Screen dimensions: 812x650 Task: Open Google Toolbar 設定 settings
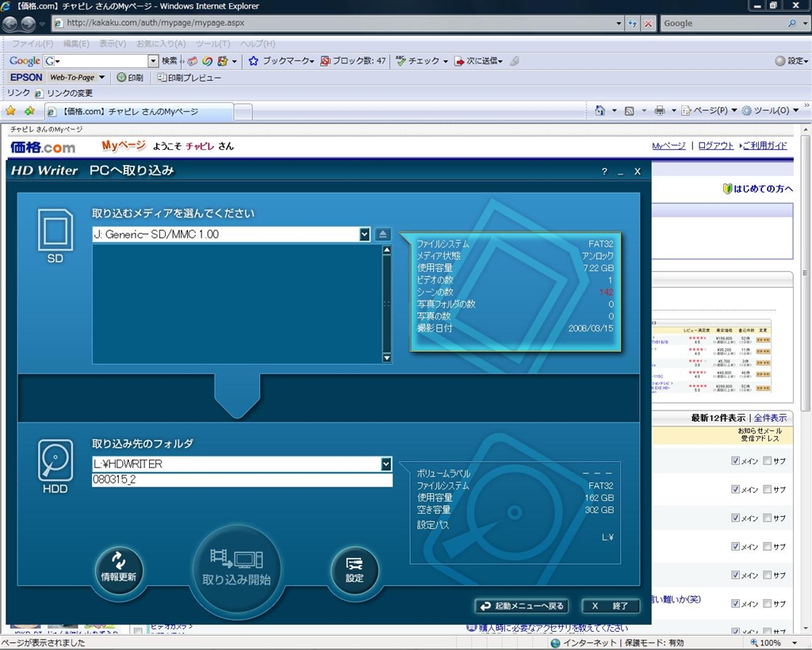coord(791,61)
